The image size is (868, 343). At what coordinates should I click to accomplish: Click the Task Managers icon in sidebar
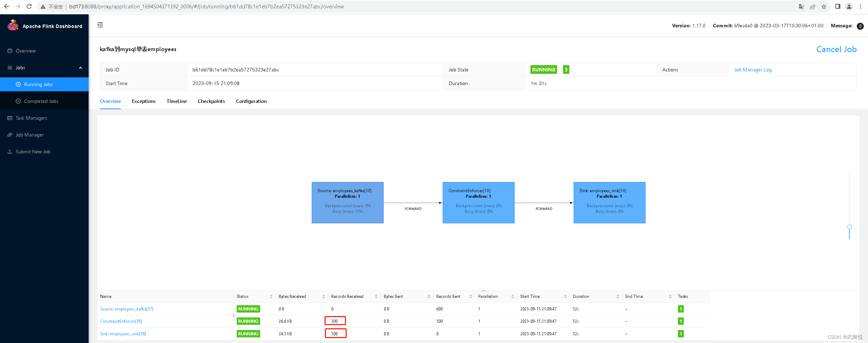pos(10,118)
